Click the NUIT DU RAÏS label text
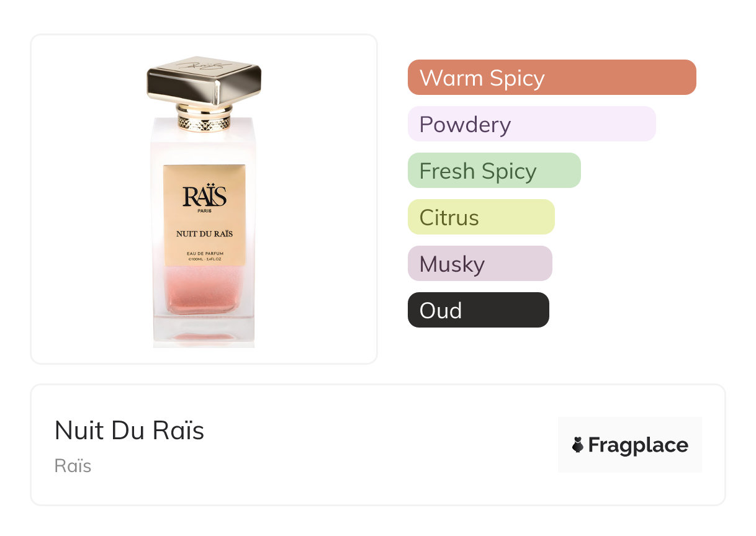This screenshot has height=536, width=756. [204, 233]
